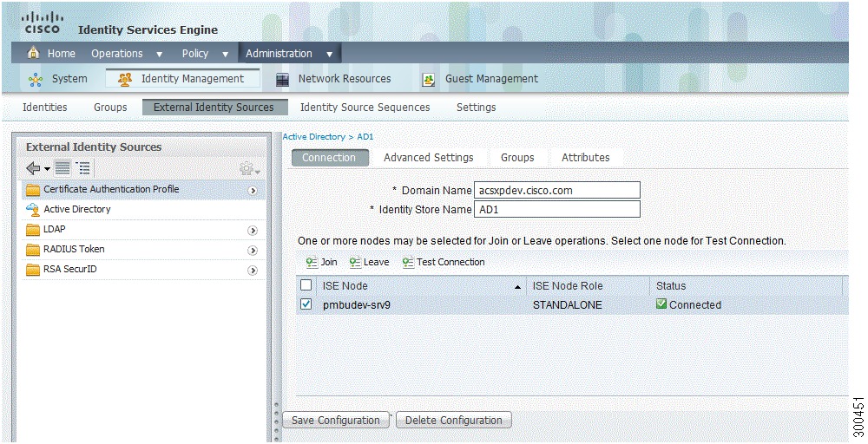The height and width of the screenshot is (444, 868).
Task: Select External Identity Sources submenu tab
Action: coord(214,108)
